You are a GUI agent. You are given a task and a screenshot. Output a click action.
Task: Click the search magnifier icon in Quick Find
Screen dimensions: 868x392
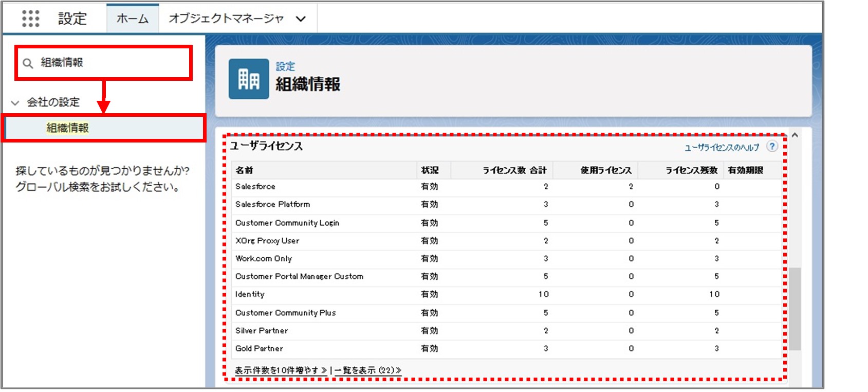click(x=28, y=63)
